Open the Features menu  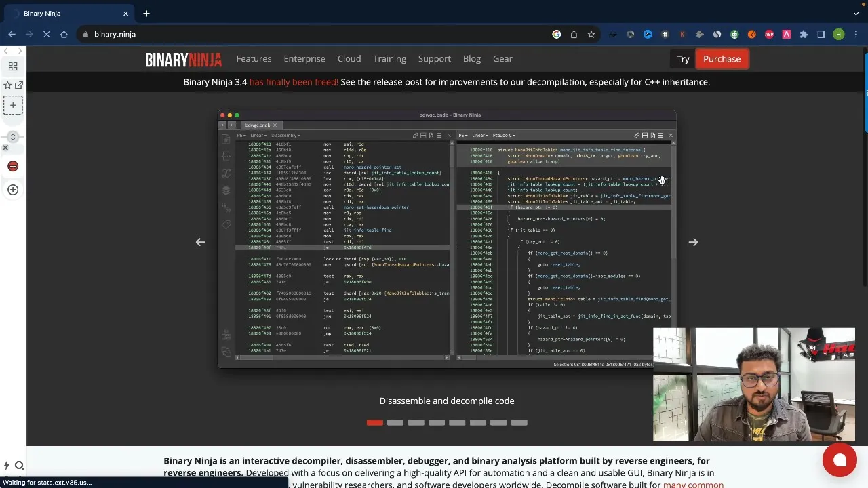254,59
